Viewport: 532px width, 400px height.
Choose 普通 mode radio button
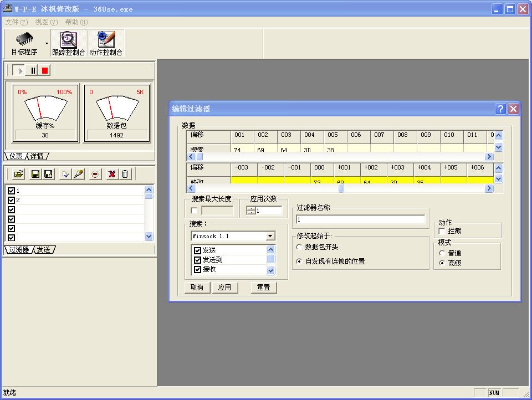442,253
